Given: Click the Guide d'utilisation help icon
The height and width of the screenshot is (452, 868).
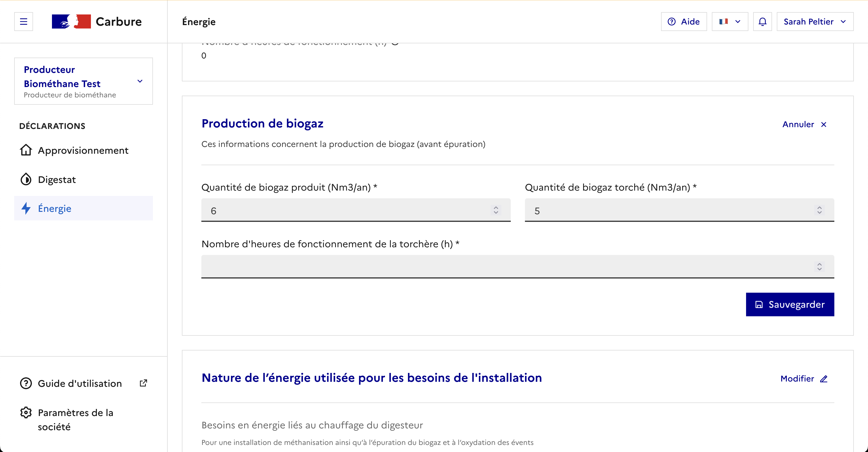Looking at the screenshot, I should tap(26, 383).
